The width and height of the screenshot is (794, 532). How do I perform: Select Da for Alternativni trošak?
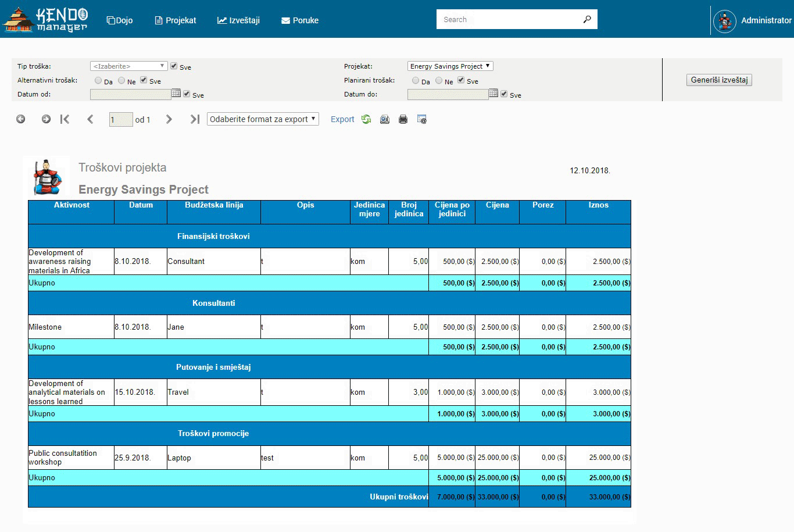[x=98, y=81]
